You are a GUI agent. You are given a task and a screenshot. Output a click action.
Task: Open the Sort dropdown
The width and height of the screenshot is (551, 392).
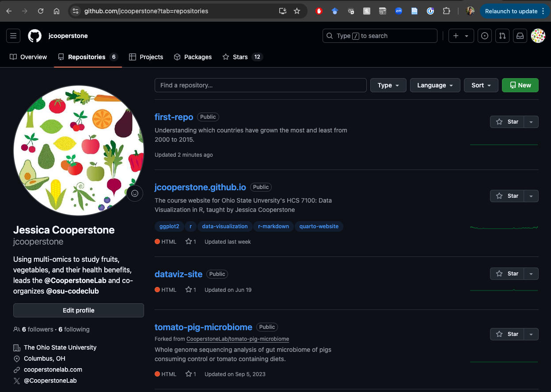481,85
